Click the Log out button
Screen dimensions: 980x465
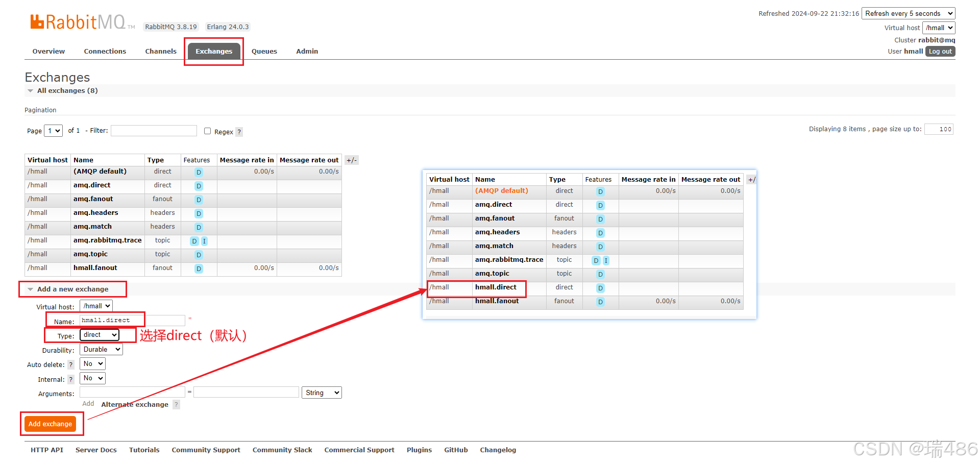point(940,52)
